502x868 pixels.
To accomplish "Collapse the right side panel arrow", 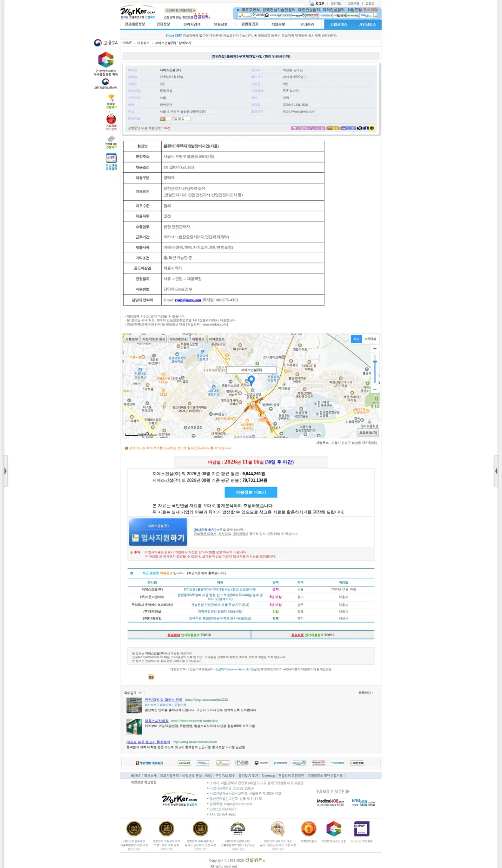I will click(x=496, y=471).
